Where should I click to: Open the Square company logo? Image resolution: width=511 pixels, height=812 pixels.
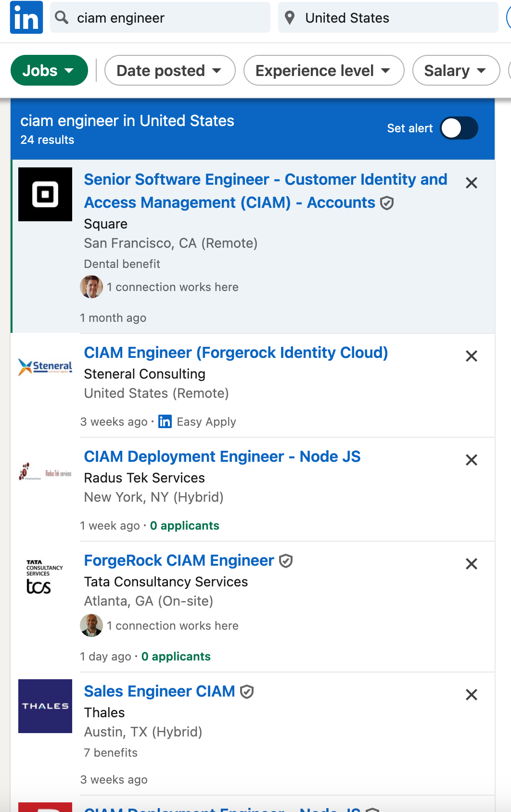click(x=45, y=194)
